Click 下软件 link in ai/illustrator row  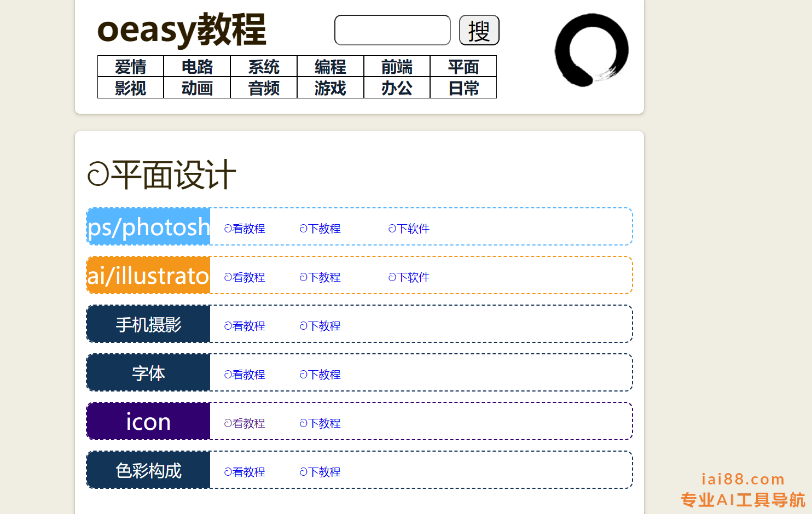409,277
